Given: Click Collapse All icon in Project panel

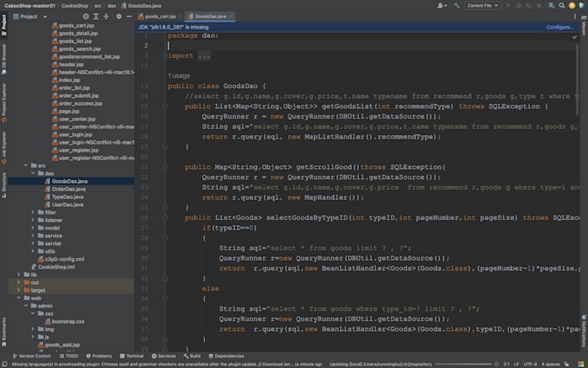Looking at the screenshot, I should coord(106,16).
